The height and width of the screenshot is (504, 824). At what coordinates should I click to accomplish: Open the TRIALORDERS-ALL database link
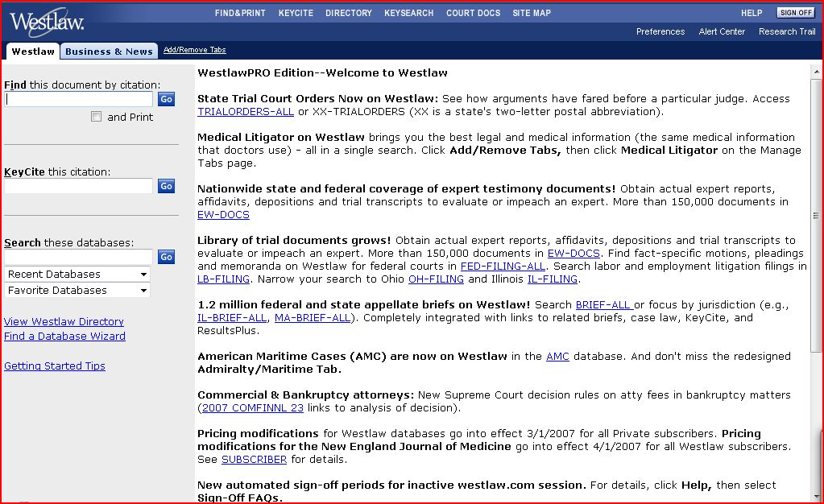click(246, 112)
